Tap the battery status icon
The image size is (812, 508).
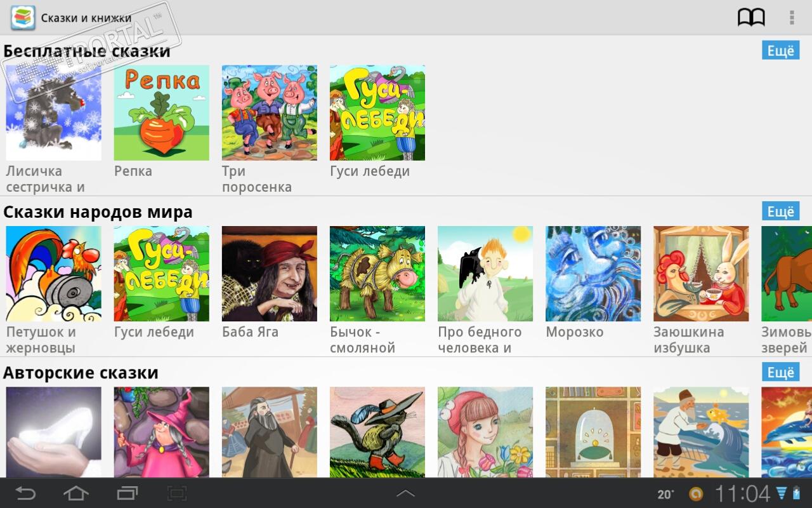[797, 493]
